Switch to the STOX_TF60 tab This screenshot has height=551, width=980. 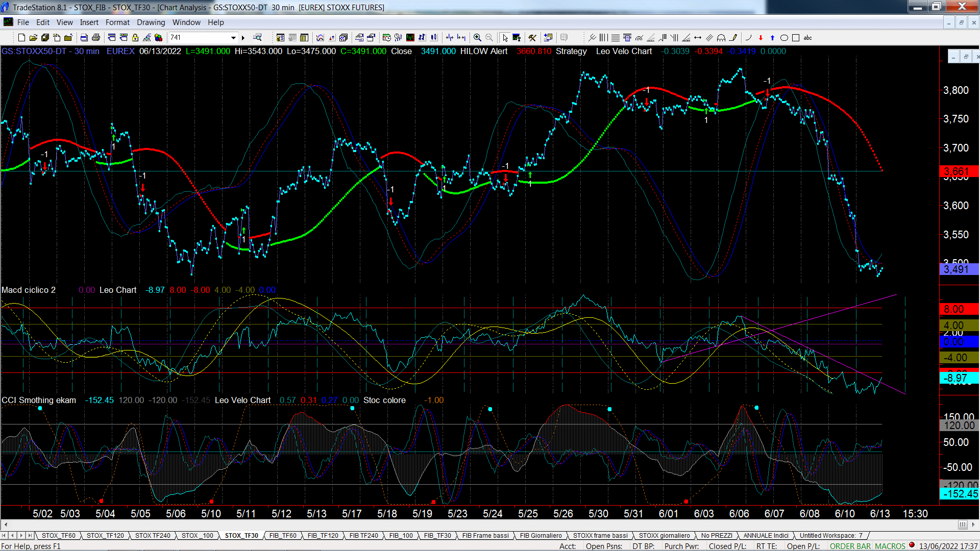58,535
